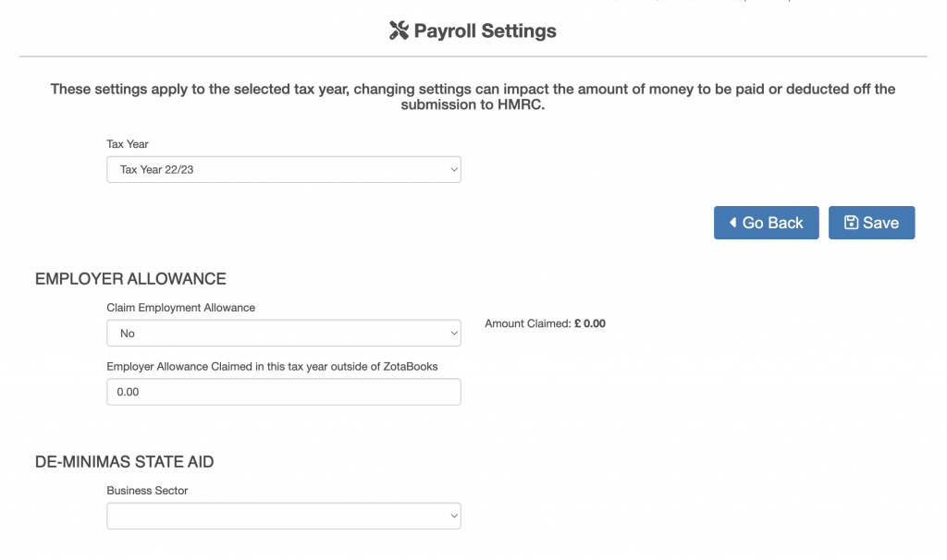Open the empty Business Sector dropdown
The image size is (947, 560).
click(x=283, y=516)
